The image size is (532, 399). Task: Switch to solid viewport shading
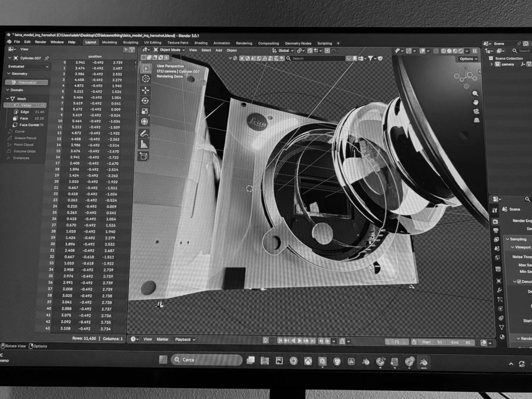click(x=449, y=51)
